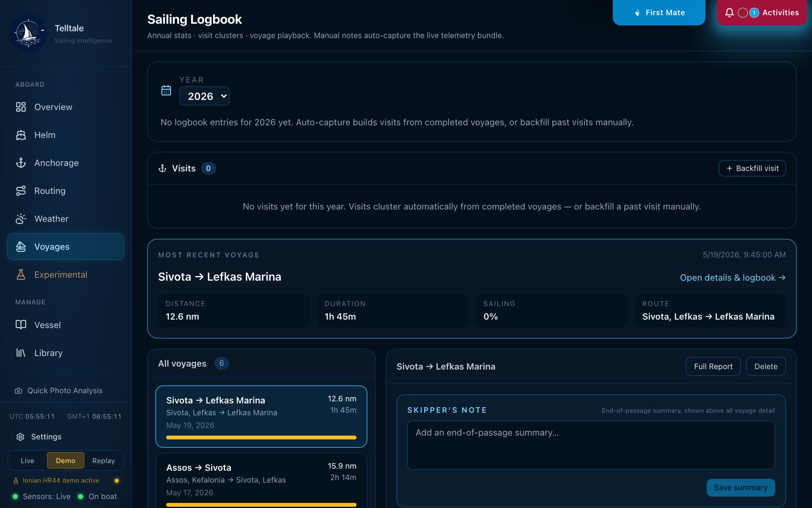
Task: Open the Activities panel
Action: pos(762,13)
